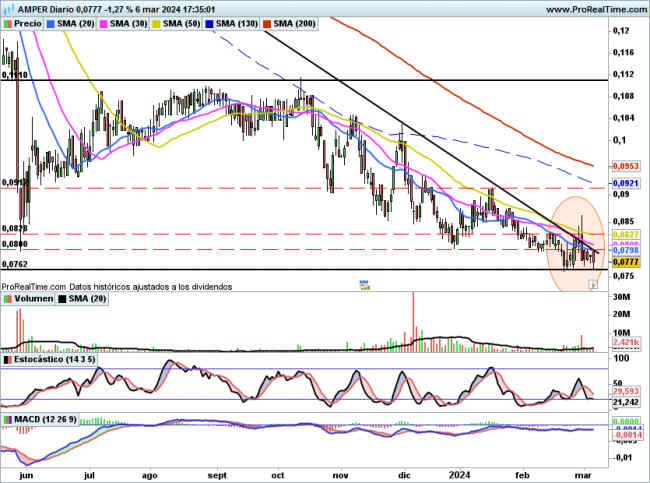The height and width of the screenshot is (483, 650).
Task: Select the Volumen panel label
Action: (x=34, y=299)
